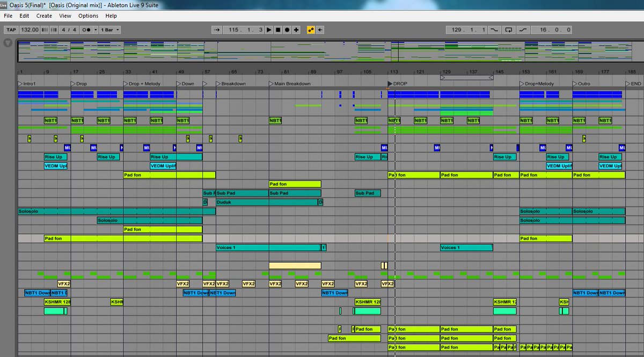This screenshot has width=644, height=357.
Task: Stop playback with the Stop button
Action: 278,30
